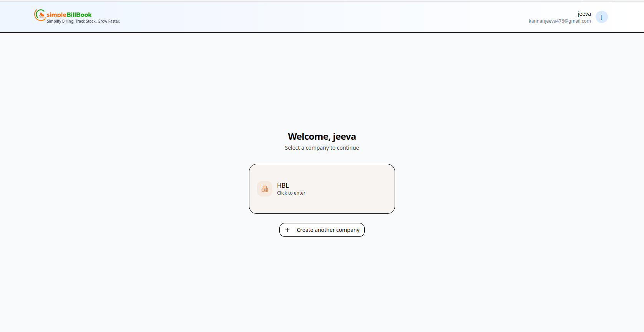The image size is (644, 332).
Task: Click the empty middle of the header bar
Action: pyautogui.click(x=307, y=17)
